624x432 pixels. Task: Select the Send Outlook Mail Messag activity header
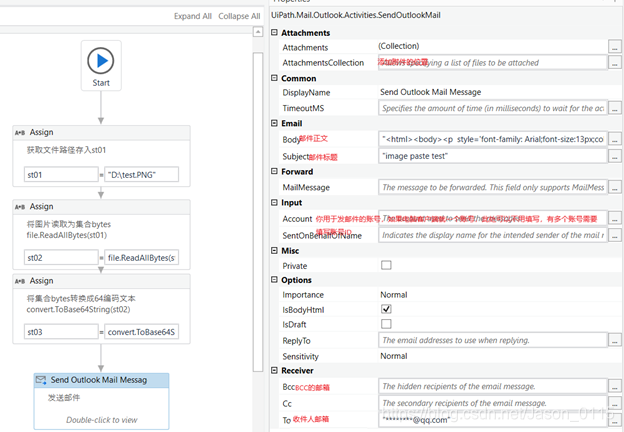coord(101,380)
